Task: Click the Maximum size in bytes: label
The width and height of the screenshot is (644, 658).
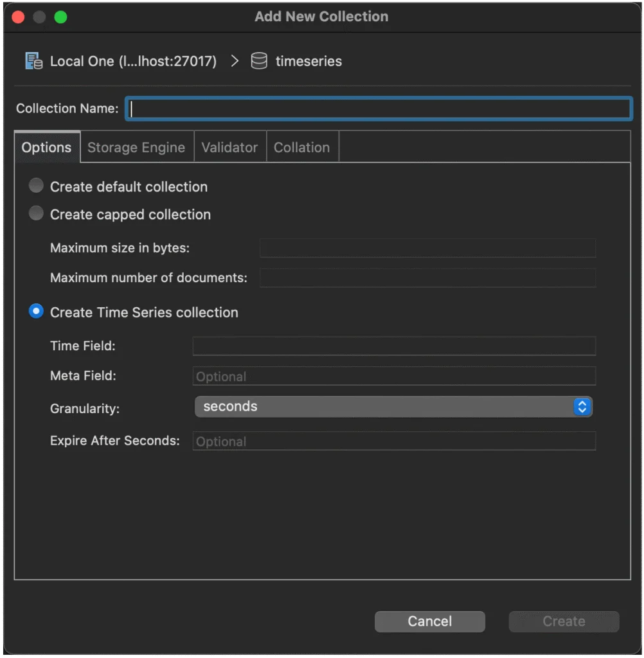Action: click(120, 248)
